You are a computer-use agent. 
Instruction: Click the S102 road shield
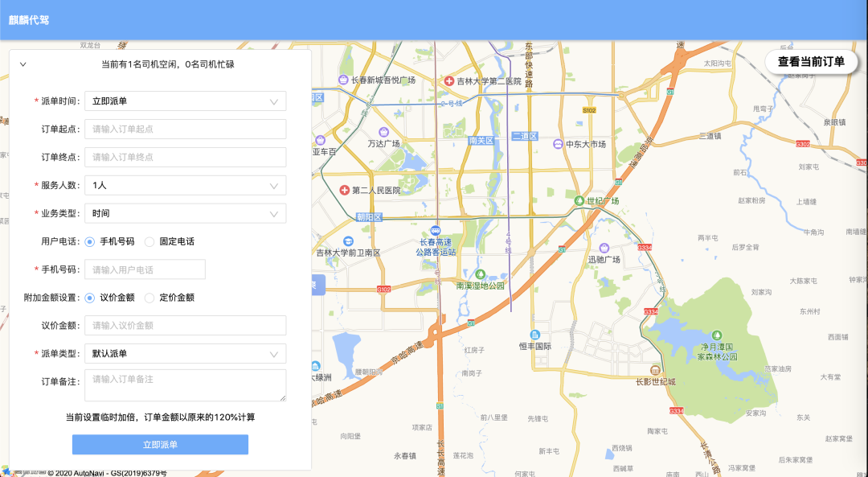pos(589,110)
